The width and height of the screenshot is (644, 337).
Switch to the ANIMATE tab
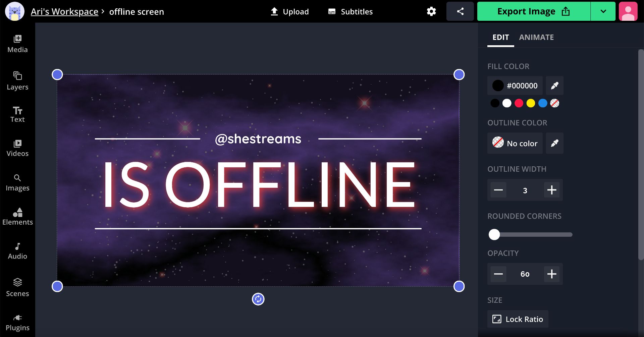(536, 37)
